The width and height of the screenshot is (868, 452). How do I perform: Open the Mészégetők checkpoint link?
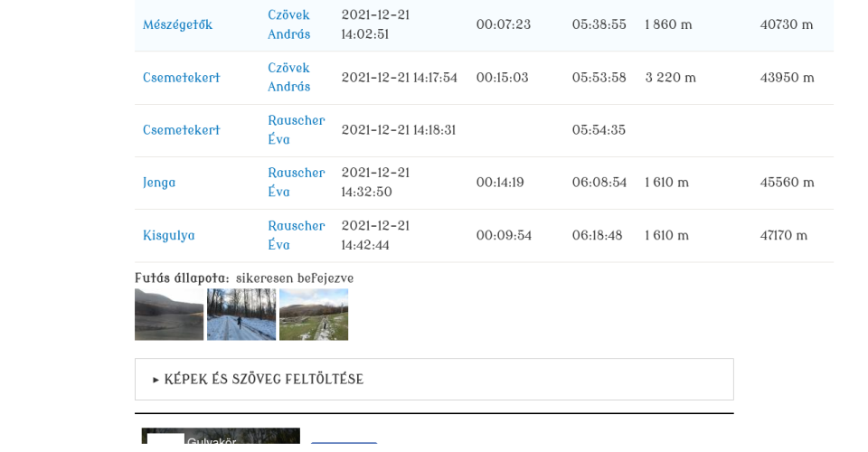(177, 25)
